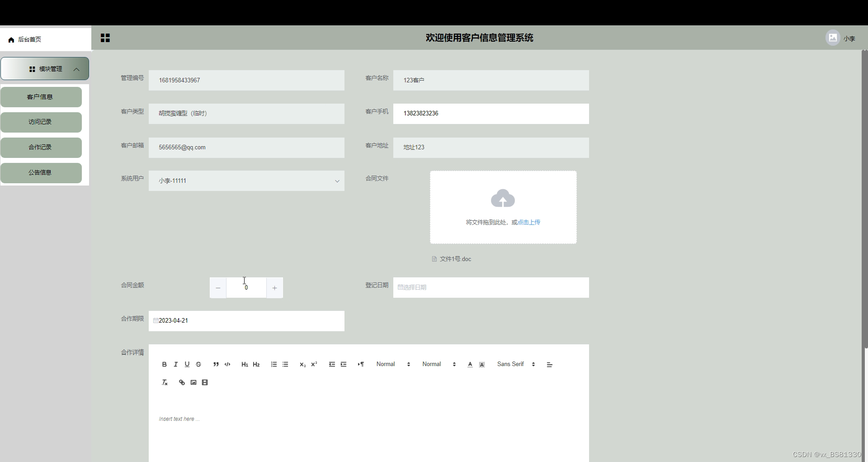Apply superscript formatting
The height and width of the screenshot is (462, 868).
pyautogui.click(x=314, y=364)
